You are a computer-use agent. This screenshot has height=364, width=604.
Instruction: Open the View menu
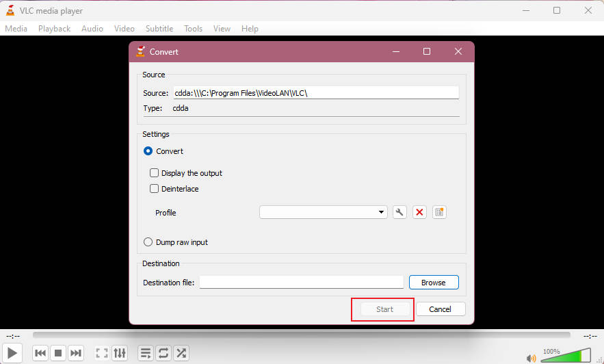point(222,29)
